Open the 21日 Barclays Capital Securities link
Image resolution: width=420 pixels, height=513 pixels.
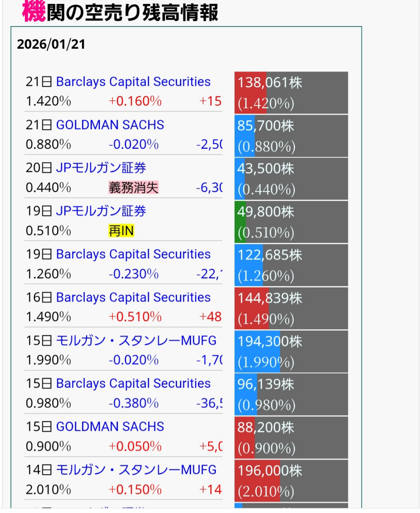click(x=133, y=82)
